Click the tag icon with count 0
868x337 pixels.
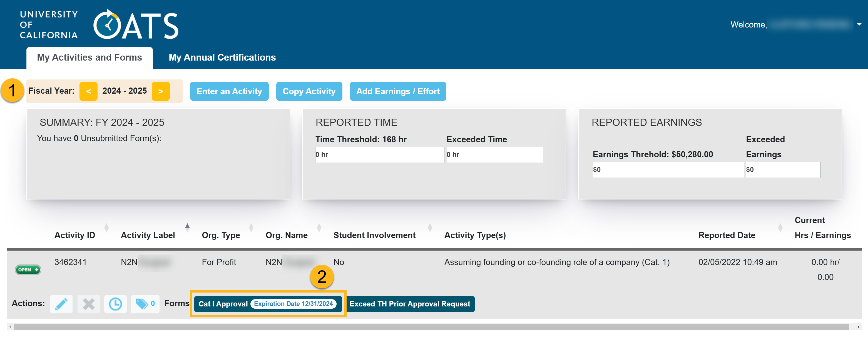tap(145, 304)
